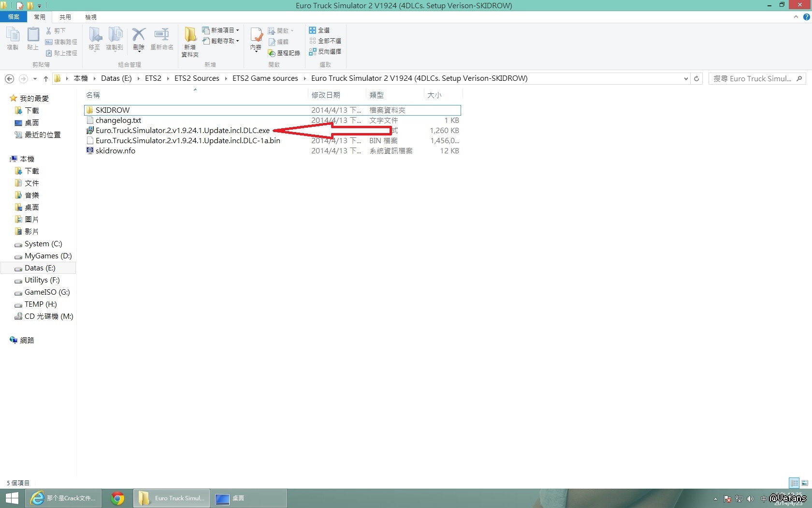812x508 pixels.
Task: Open 歷程記錄 (History) in the ribbon
Action: coord(284,53)
